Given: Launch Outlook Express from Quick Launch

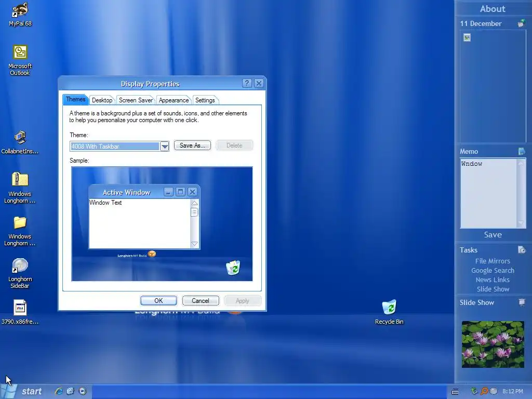Looking at the screenshot, I should click(x=71, y=391).
